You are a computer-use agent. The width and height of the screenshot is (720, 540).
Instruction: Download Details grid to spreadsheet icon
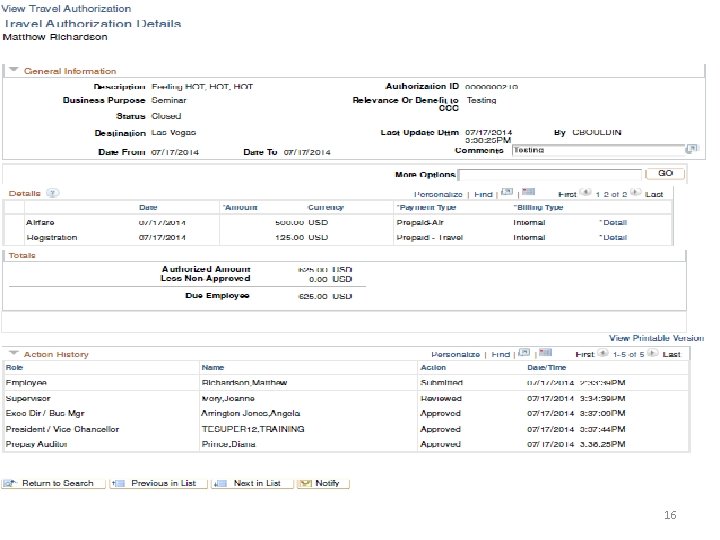529,192
